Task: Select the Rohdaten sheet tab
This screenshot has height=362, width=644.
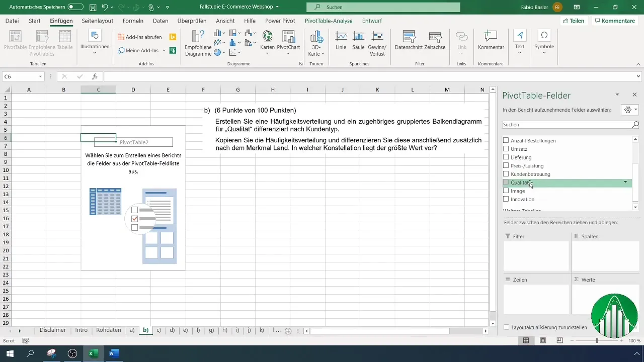Action: tap(109, 330)
